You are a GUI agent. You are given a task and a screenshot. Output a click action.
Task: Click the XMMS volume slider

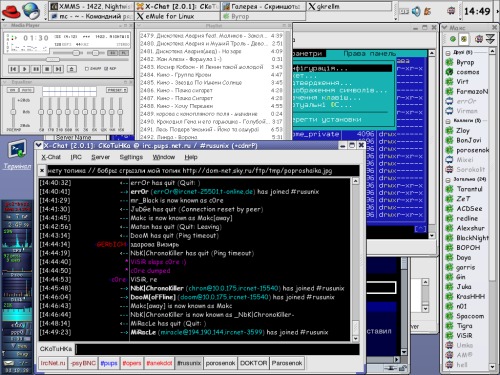pos(67,53)
